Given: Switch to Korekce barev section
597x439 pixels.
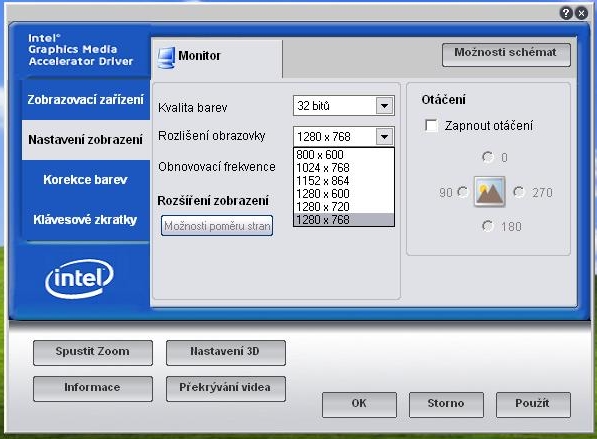Looking at the screenshot, I should point(86,179).
